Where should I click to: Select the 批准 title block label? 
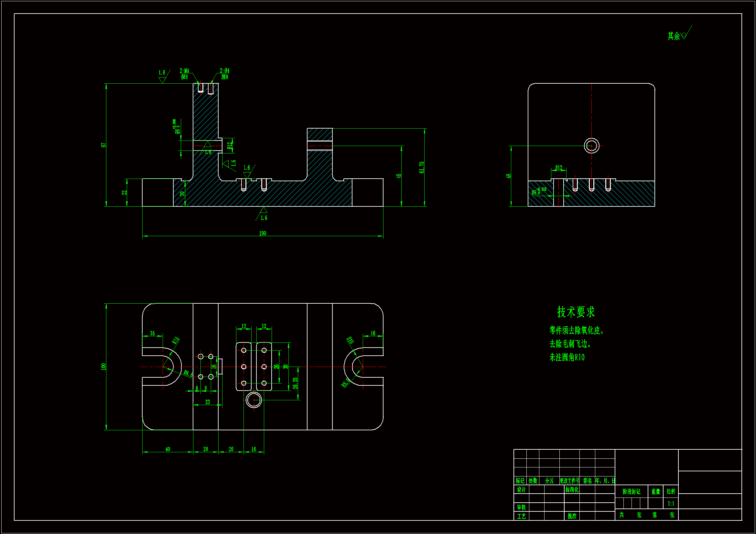[x=572, y=516]
